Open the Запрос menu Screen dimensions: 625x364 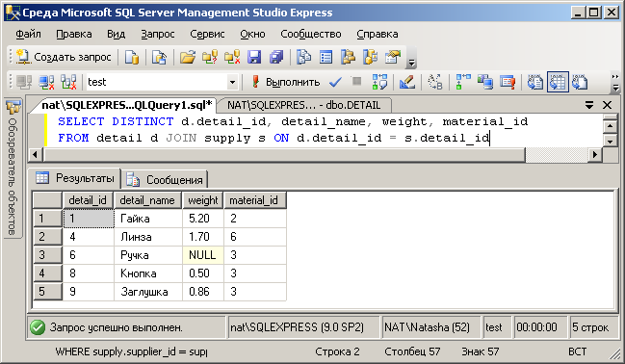[x=158, y=35]
